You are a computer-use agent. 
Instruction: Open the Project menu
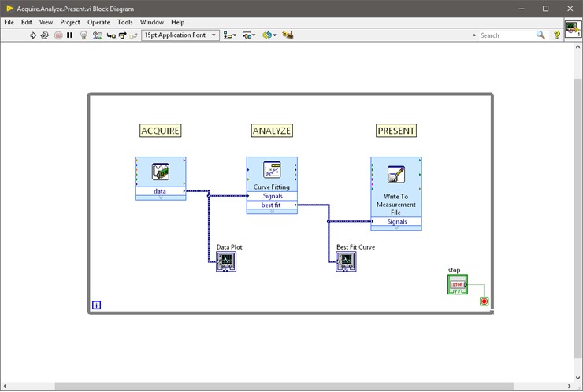pyautogui.click(x=70, y=22)
